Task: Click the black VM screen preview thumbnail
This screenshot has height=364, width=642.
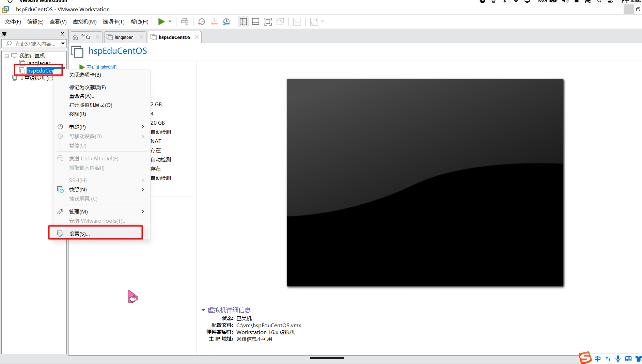Action: 425,183
